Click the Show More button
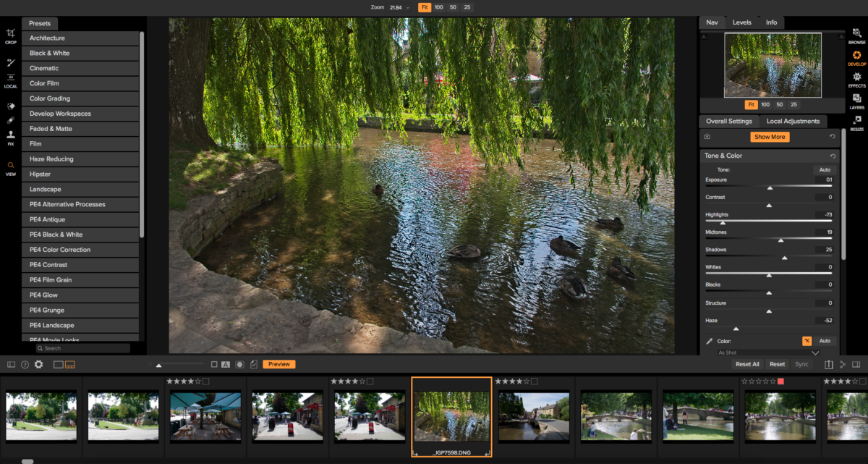868x464 pixels. click(770, 137)
